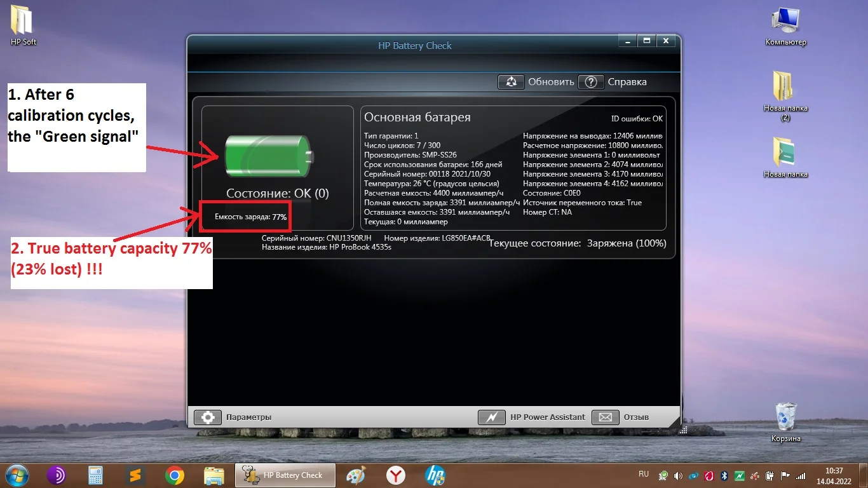Click the volume speaker tray icon

click(x=678, y=475)
